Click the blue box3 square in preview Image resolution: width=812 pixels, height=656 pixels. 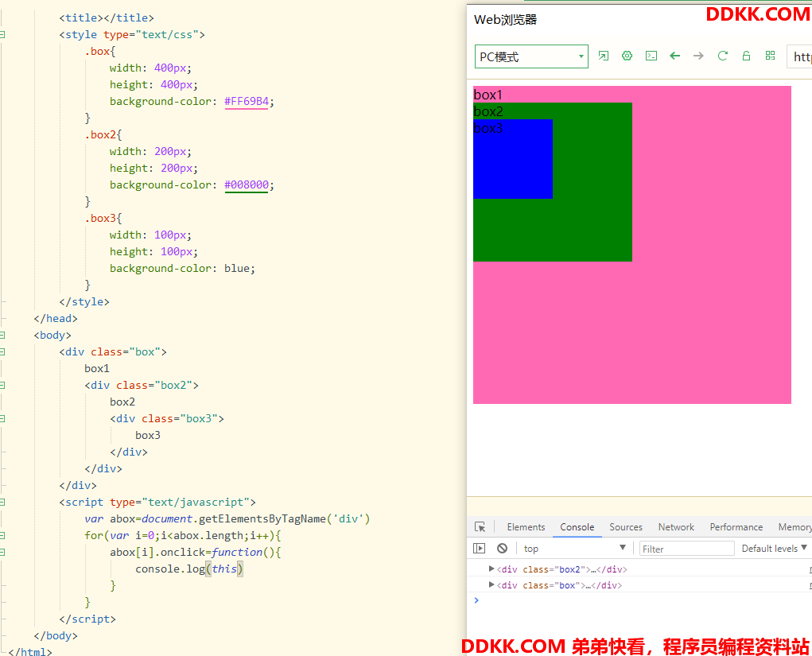513,159
